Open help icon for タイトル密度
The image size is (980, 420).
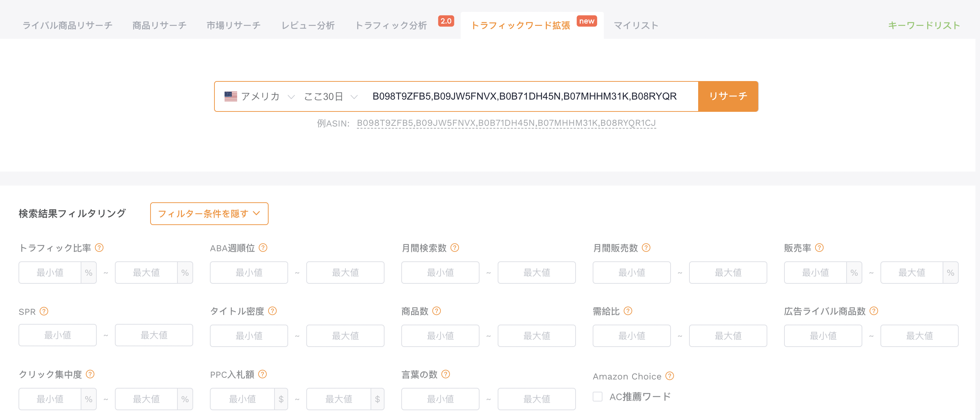pyautogui.click(x=272, y=311)
